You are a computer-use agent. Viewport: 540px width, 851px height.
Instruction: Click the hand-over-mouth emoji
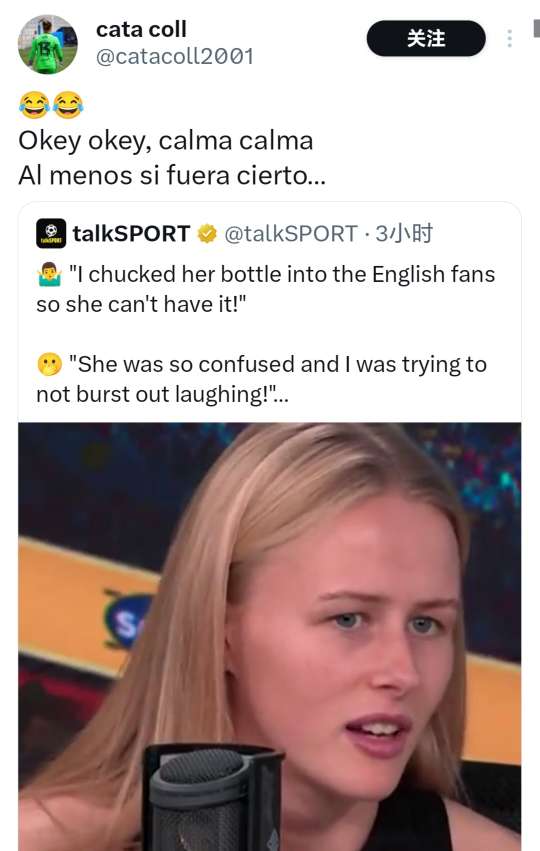click(x=49, y=365)
